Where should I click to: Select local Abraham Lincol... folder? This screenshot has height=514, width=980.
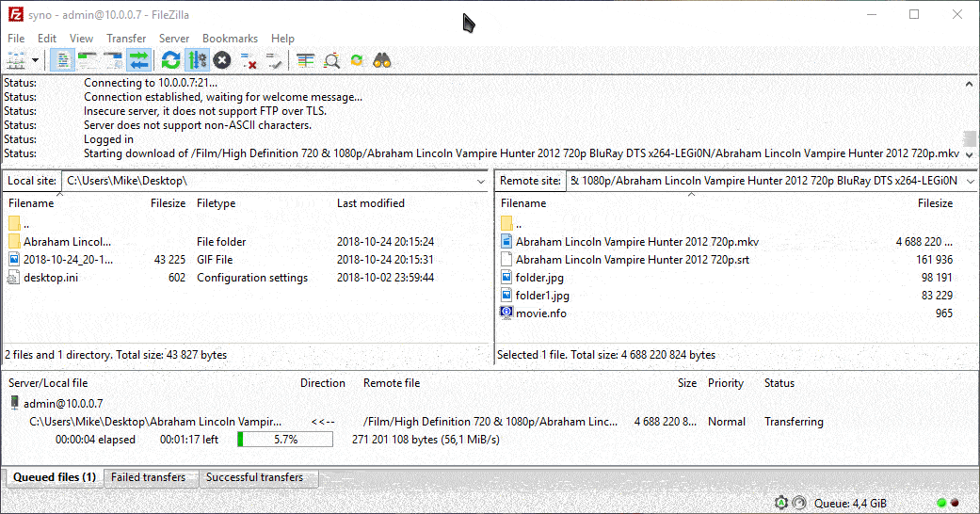tap(67, 242)
